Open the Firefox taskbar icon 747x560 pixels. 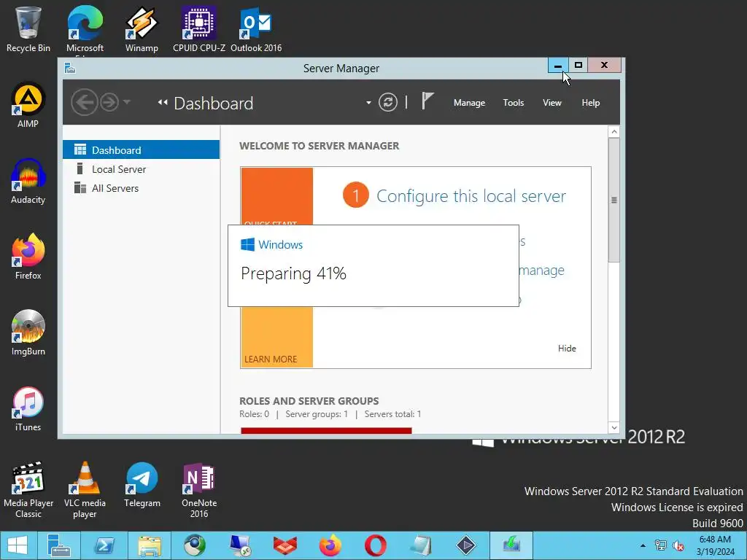330,545
